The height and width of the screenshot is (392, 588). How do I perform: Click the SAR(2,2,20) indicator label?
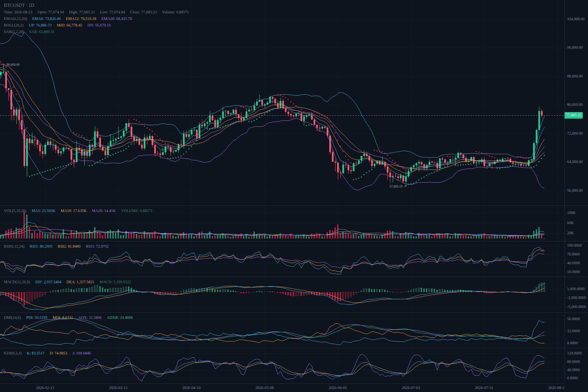[x=14, y=32]
